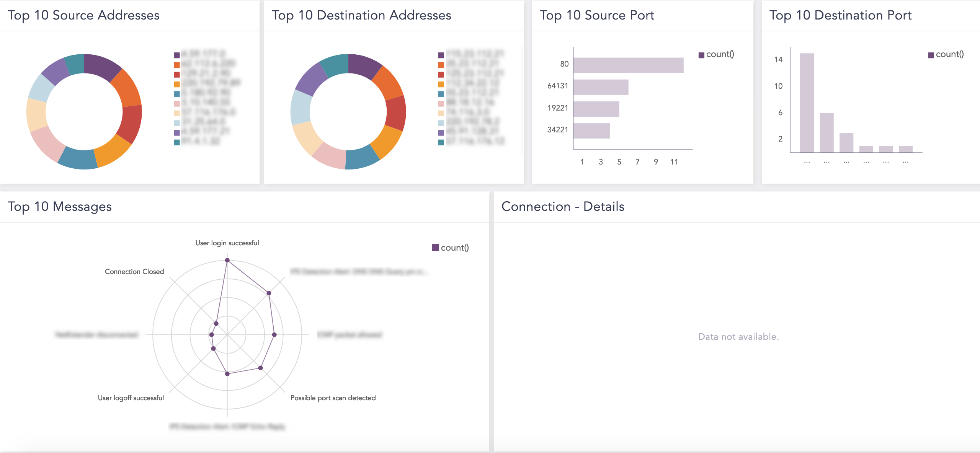The width and height of the screenshot is (980, 453).
Task: Select second bar in Destination Port chart
Action: pos(826,132)
